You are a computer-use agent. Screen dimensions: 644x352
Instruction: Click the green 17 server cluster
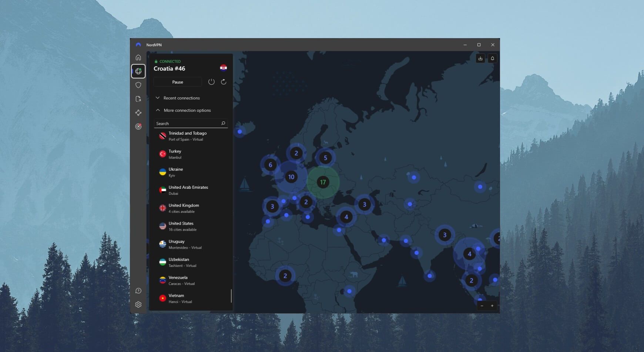[x=323, y=182]
